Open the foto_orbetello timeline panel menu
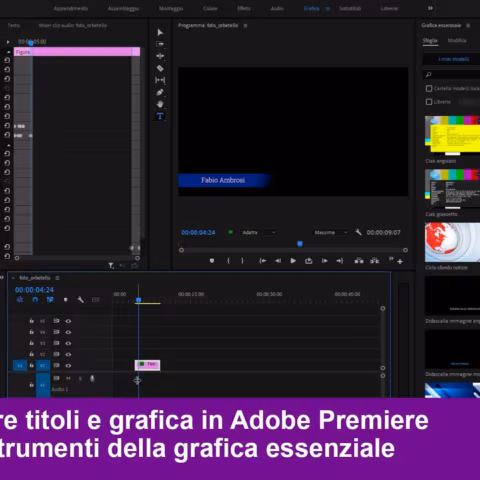 click(57, 278)
